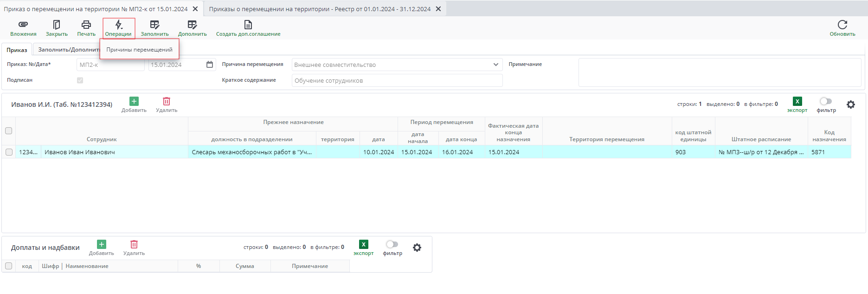The image size is (868, 294).
Task: Click Создать доп.соглашение document icon
Action: (248, 25)
